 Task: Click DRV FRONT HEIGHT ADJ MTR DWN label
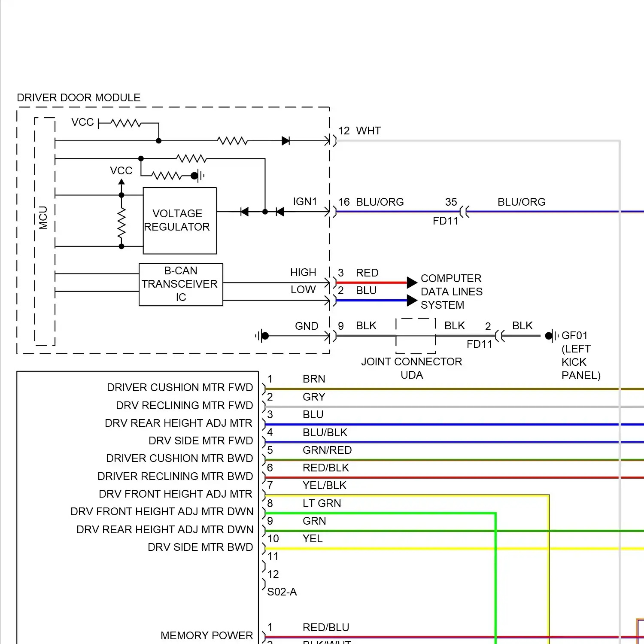[162, 511]
